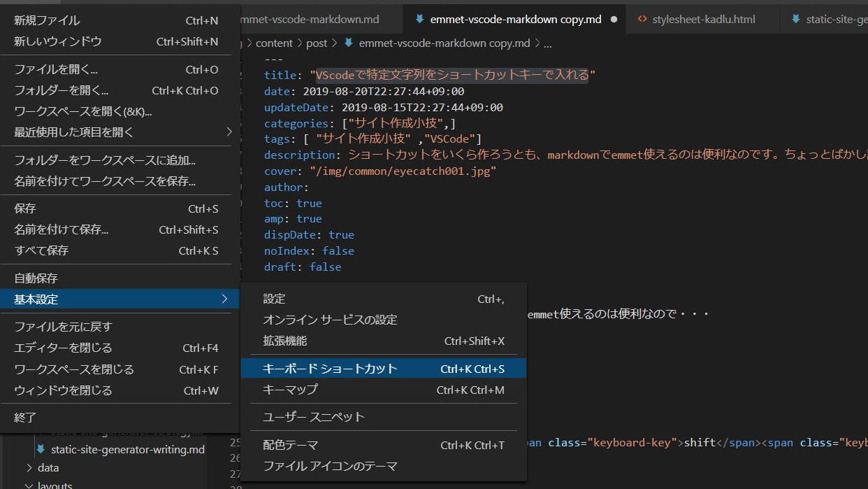
Task: Click cover "/img/common/eyecatch001.jpg" line
Action: click(380, 171)
